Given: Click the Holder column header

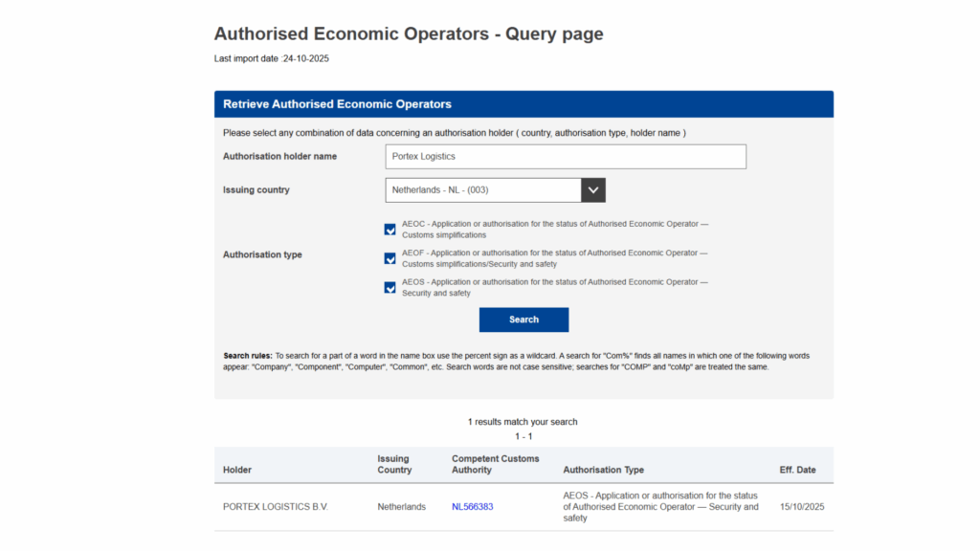Looking at the screenshot, I should 237,470.
